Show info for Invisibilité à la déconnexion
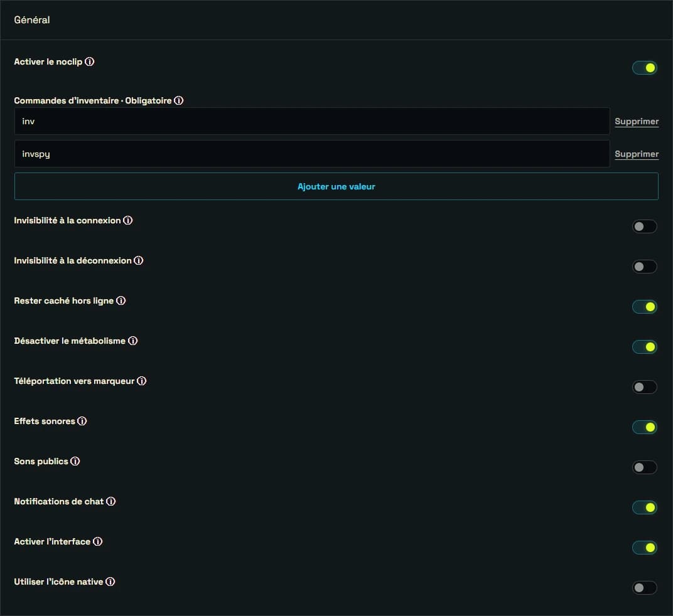Image resolution: width=673 pixels, height=616 pixels. 139,260
